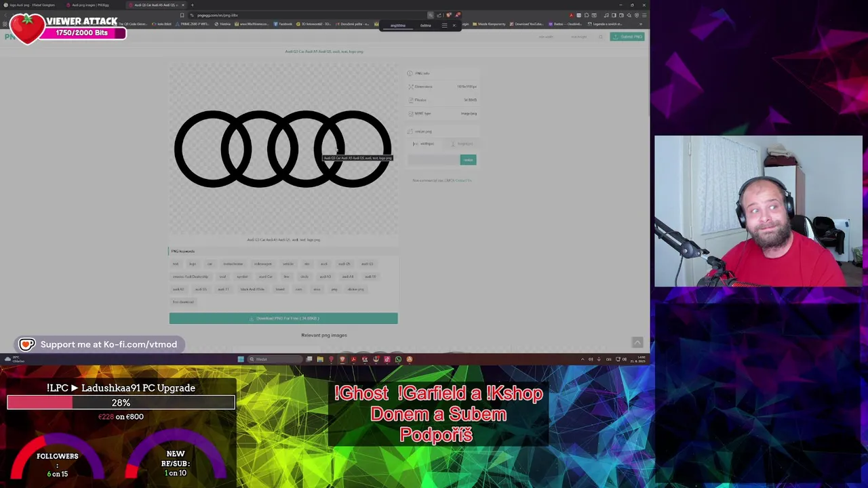868x488 pixels.
Task: Click the Audi four-rings logo preview
Action: tap(283, 149)
